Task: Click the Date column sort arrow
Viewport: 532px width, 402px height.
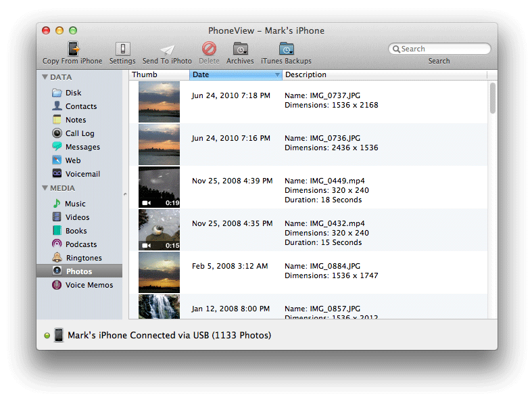Action: pyautogui.click(x=277, y=75)
